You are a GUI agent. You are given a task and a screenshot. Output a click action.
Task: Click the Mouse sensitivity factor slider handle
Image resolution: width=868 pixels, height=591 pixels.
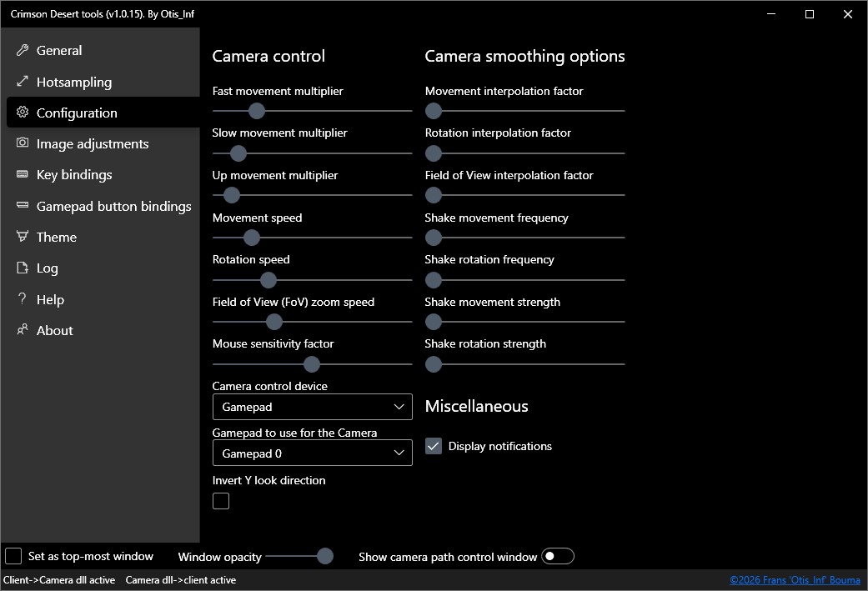click(x=312, y=364)
